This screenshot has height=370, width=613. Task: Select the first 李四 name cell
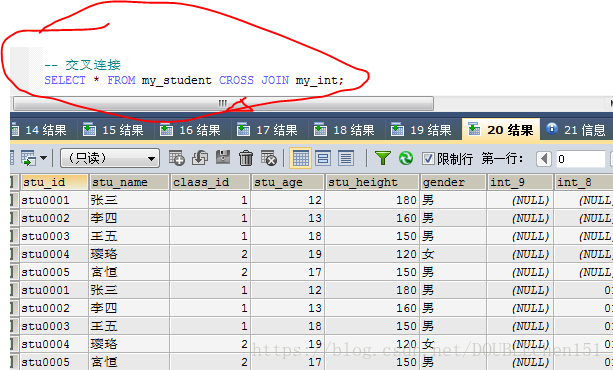point(129,218)
